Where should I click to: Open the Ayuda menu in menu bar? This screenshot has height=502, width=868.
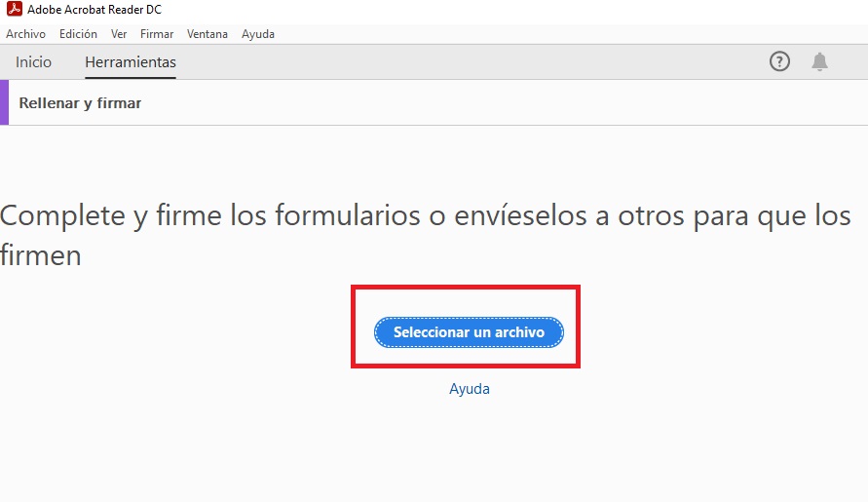pos(258,34)
